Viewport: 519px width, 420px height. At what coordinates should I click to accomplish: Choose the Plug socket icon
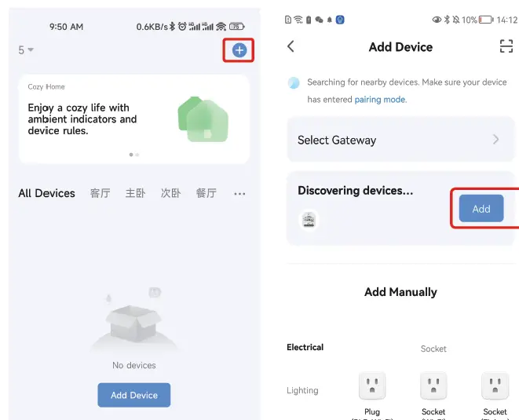372,385
